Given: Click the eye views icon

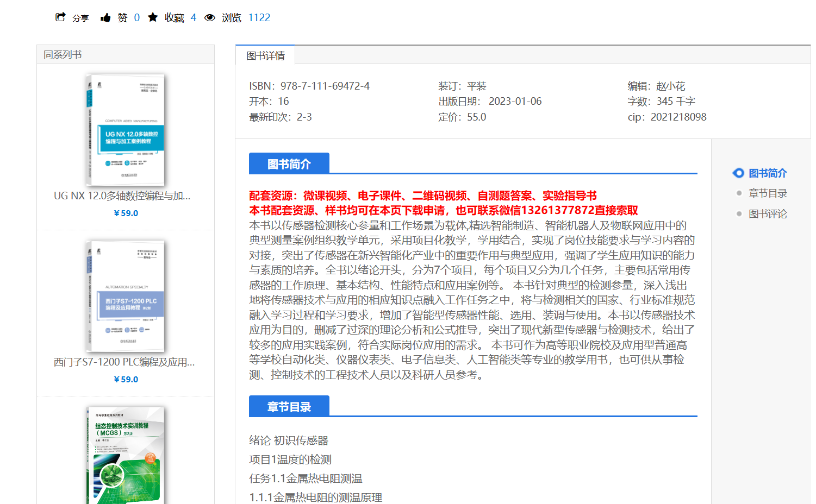Looking at the screenshot, I should click(x=210, y=18).
